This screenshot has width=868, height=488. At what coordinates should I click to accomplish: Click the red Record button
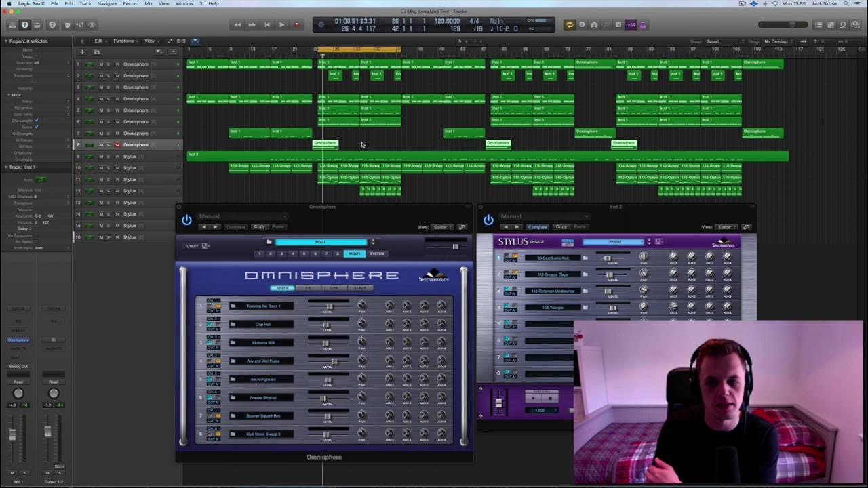[x=296, y=25]
